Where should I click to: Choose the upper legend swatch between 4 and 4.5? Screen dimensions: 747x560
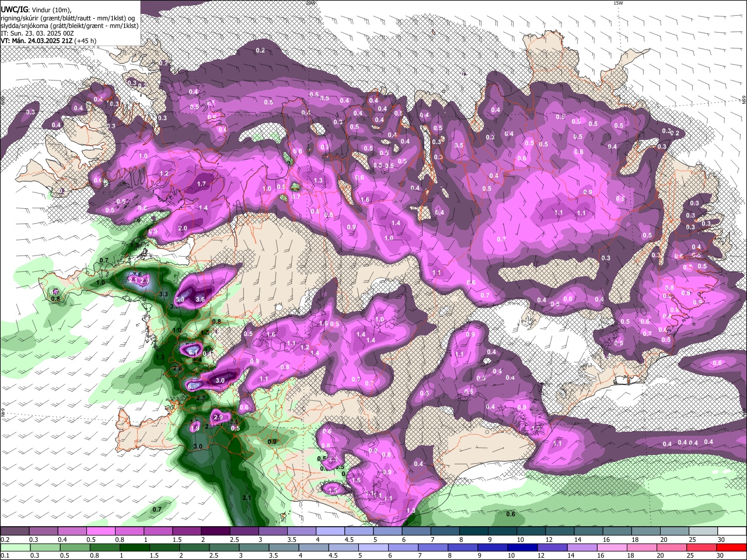(330, 531)
